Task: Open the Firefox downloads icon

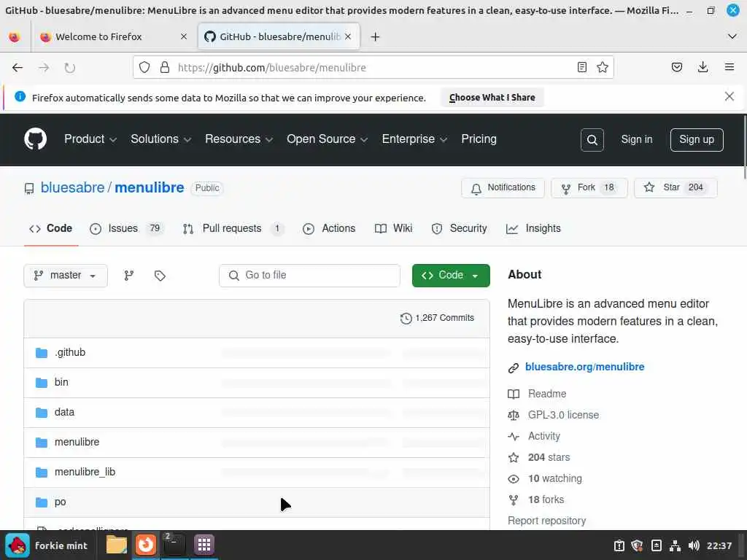Action: click(703, 67)
